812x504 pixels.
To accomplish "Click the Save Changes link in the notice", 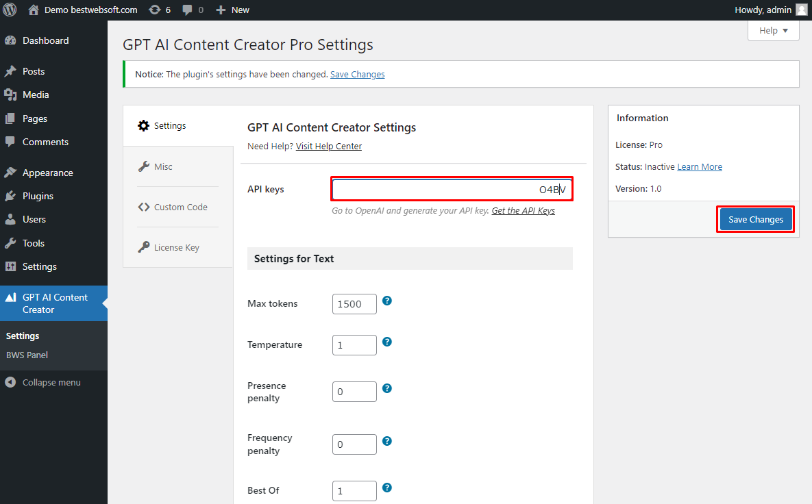I will point(357,75).
